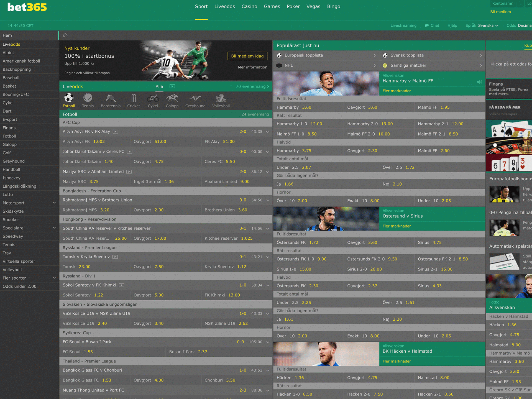Select Hammarby 3.60 full-time odds

tap(308, 107)
